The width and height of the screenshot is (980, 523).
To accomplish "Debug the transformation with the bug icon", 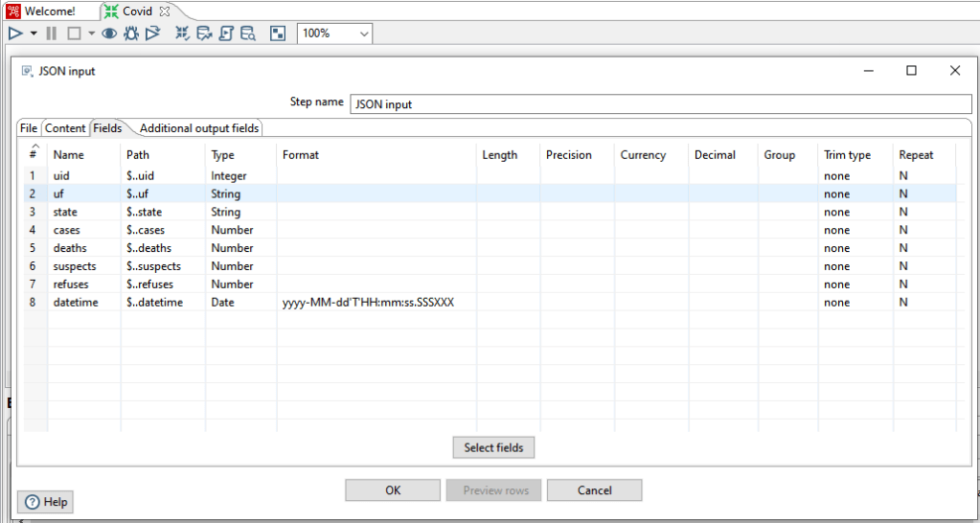I will pos(131,34).
